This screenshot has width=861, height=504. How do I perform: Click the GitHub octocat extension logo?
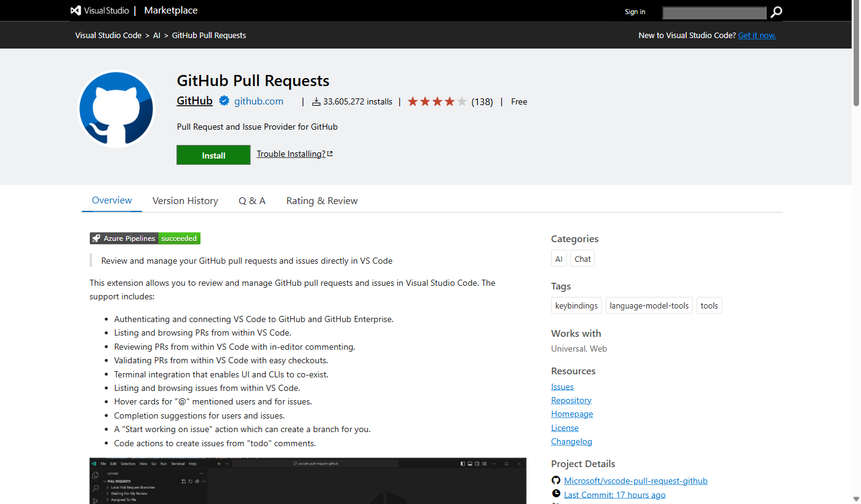[116, 108]
